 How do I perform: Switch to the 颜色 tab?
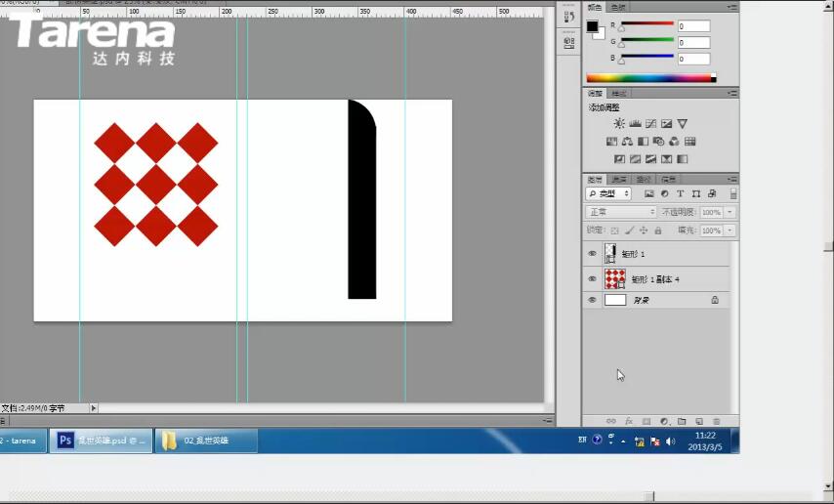tap(595, 8)
